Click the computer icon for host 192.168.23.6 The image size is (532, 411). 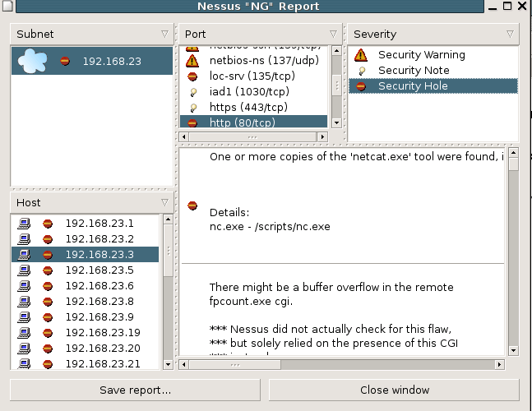(x=24, y=286)
